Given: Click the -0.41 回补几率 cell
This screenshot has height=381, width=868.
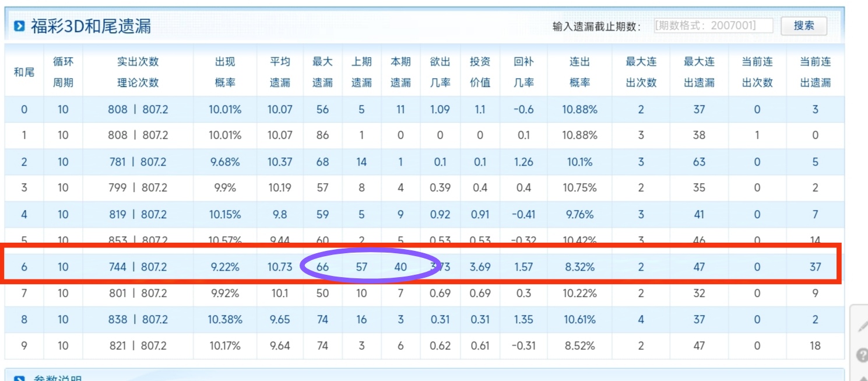Looking at the screenshot, I should coord(523,214).
